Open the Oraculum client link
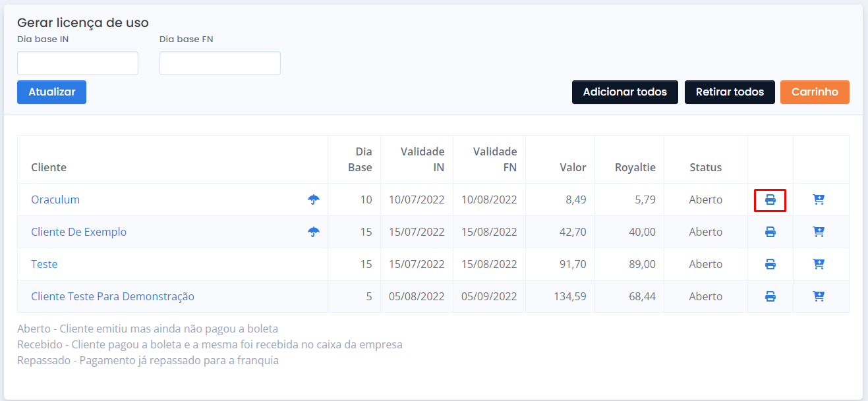 55,200
